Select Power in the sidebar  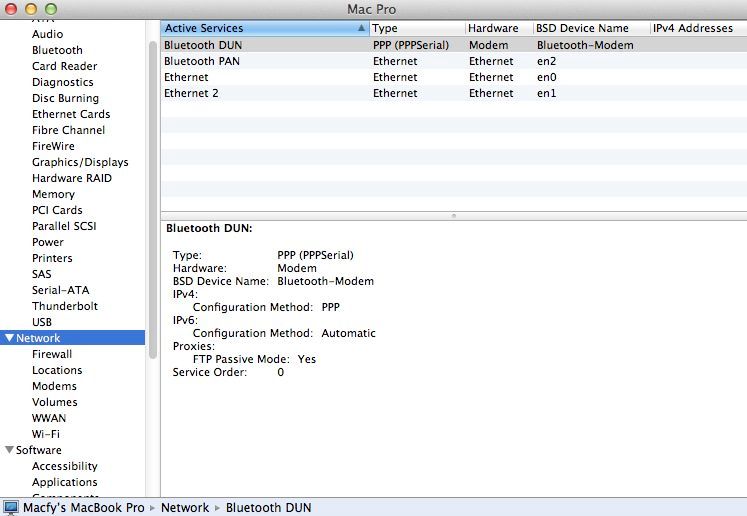(48, 242)
